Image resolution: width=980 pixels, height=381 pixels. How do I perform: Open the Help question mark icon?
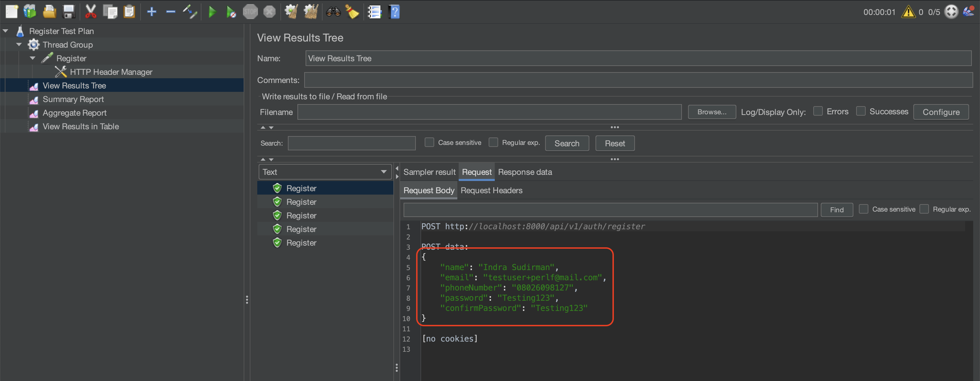(394, 12)
